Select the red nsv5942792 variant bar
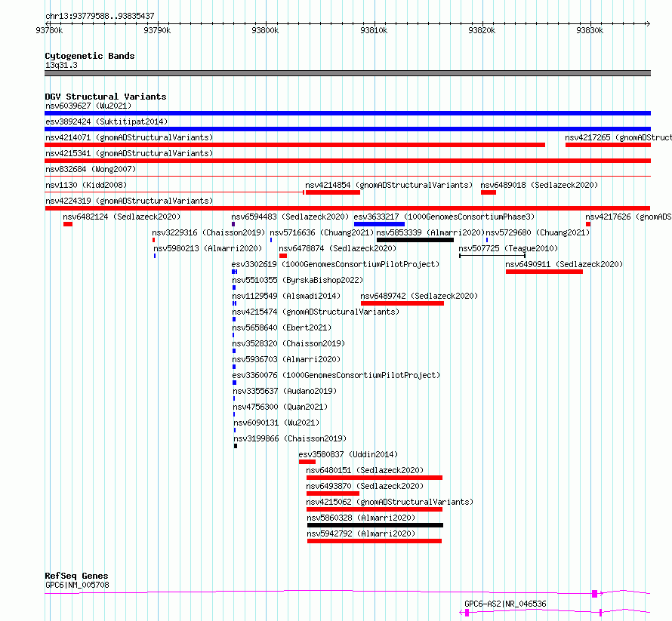Image resolution: width=672 pixels, height=621 pixels. (x=375, y=541)
